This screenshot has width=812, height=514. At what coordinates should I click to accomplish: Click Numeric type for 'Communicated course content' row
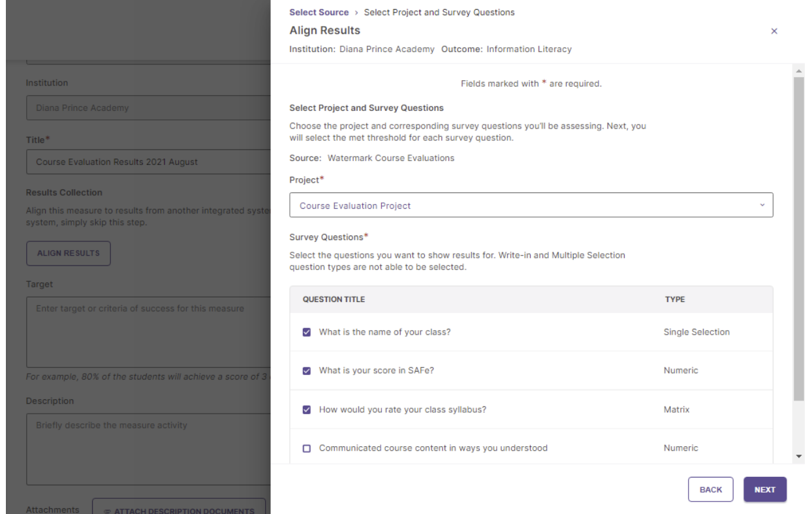click(681, 448)
